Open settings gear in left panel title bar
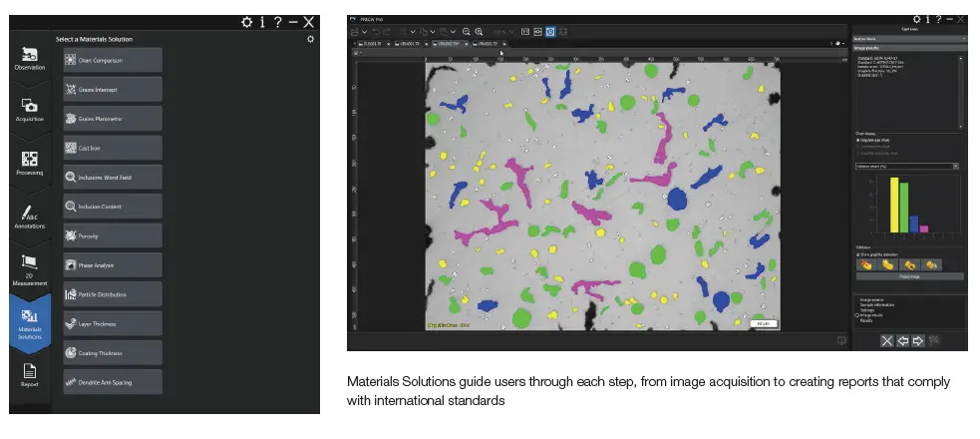This screenshot has height=439, width=980. tap(246, 22)
